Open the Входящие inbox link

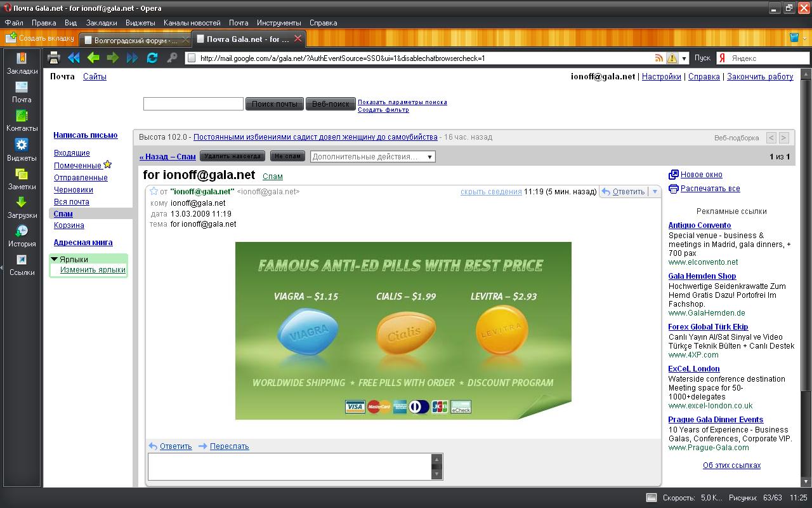[x=72, y=153]
